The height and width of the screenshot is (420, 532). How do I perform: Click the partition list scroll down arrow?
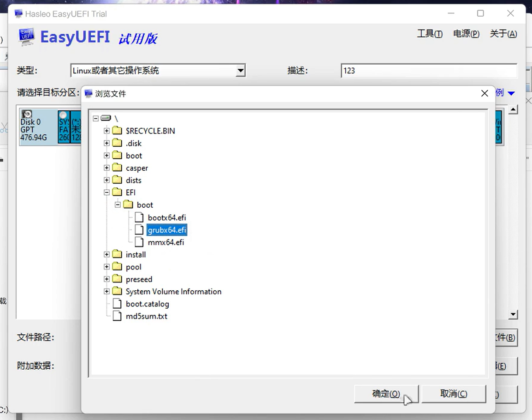click(513, 315)
